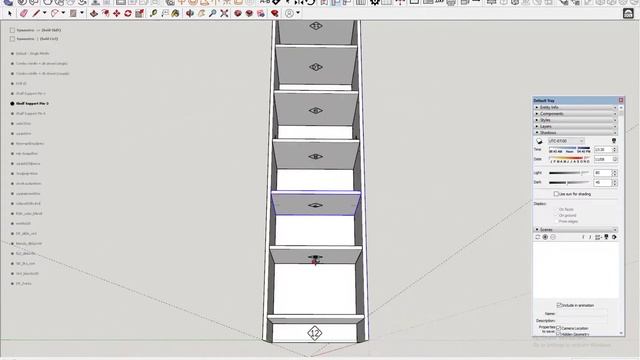The height and width of the screenshot is (360, 640).
Task: Click the scene Name input field
Action: pyautogui.click(x=582, y=313)
